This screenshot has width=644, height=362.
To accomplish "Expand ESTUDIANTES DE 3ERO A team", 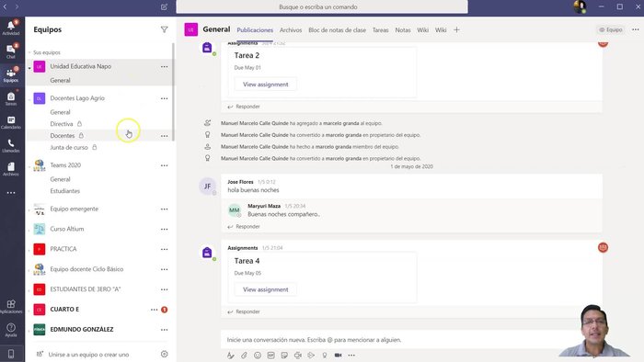I will tap(29, 289).
